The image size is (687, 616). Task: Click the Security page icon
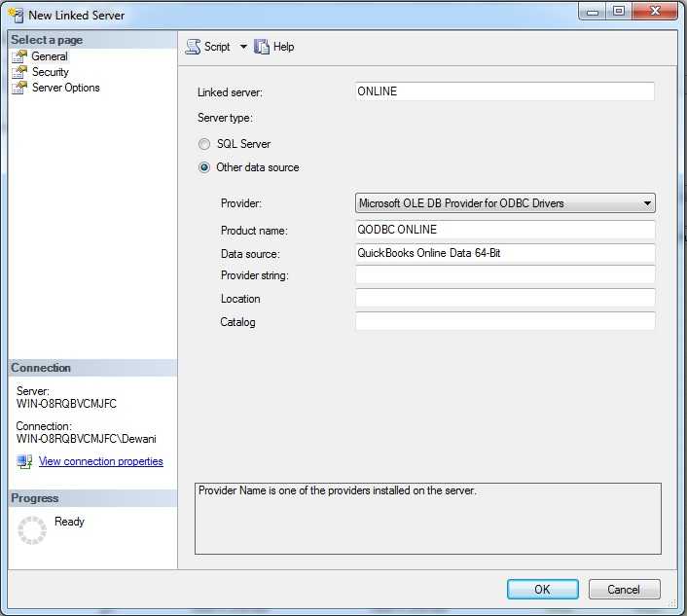(19, 72)
